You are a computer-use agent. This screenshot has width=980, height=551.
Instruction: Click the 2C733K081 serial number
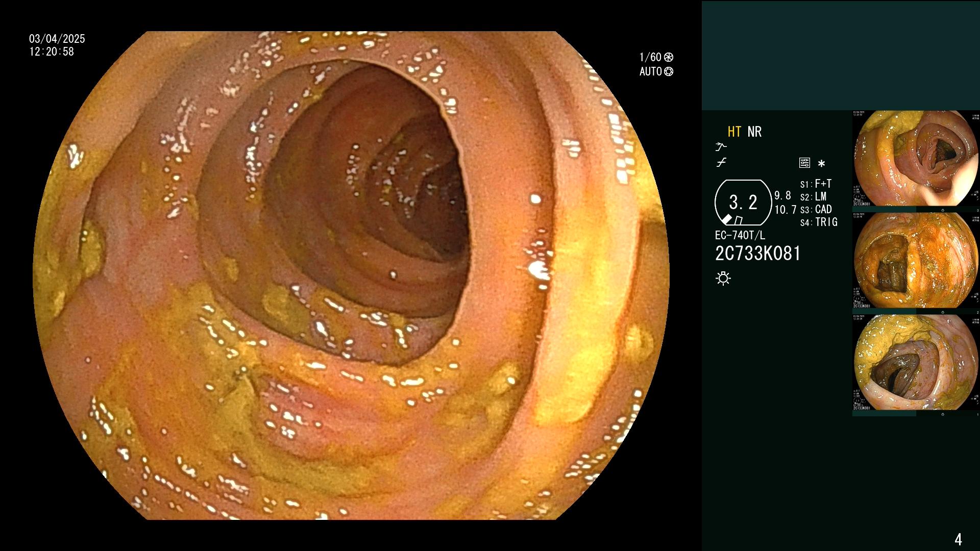(758, 254)
